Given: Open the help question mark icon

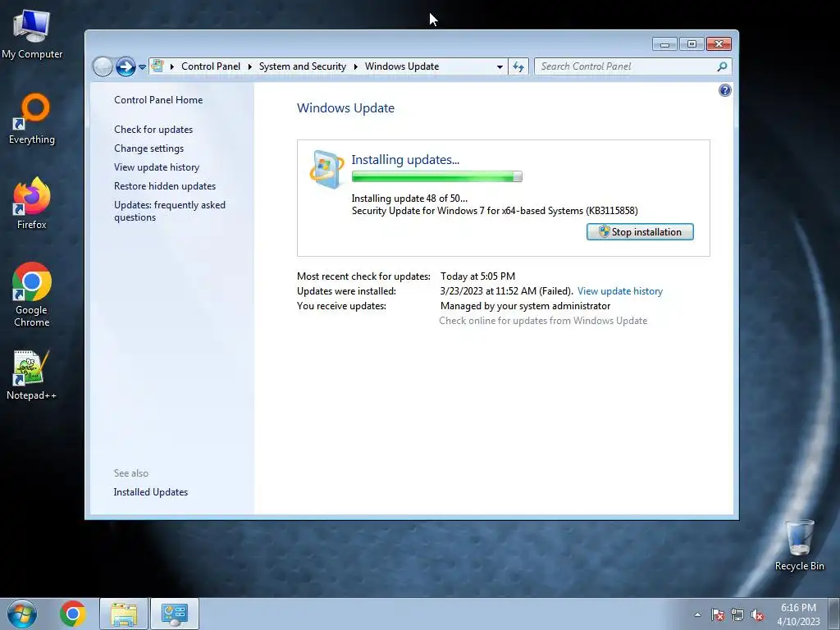Looking at the screenshot, I should [725, 90].
